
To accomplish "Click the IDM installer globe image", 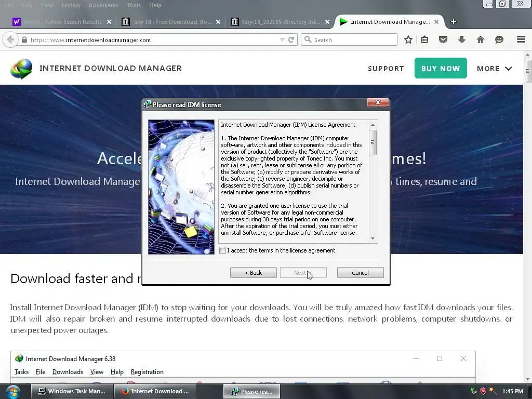I will [x=181, y=187].
